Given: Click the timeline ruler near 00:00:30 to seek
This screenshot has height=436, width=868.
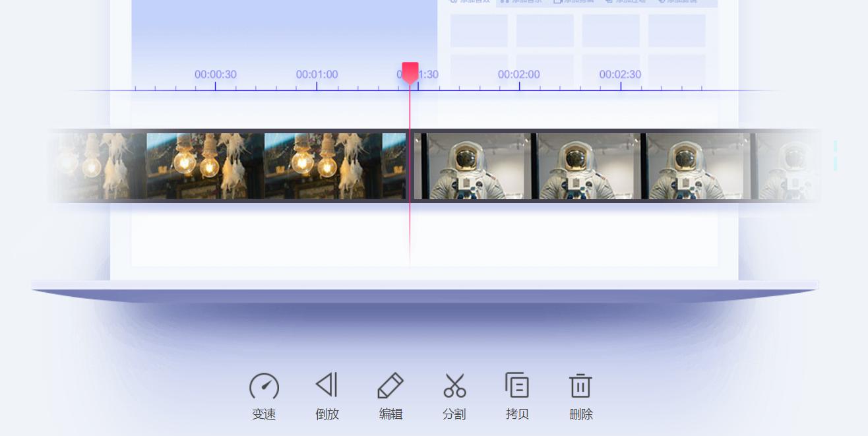Looking at the screenshot, I should 216,86.
